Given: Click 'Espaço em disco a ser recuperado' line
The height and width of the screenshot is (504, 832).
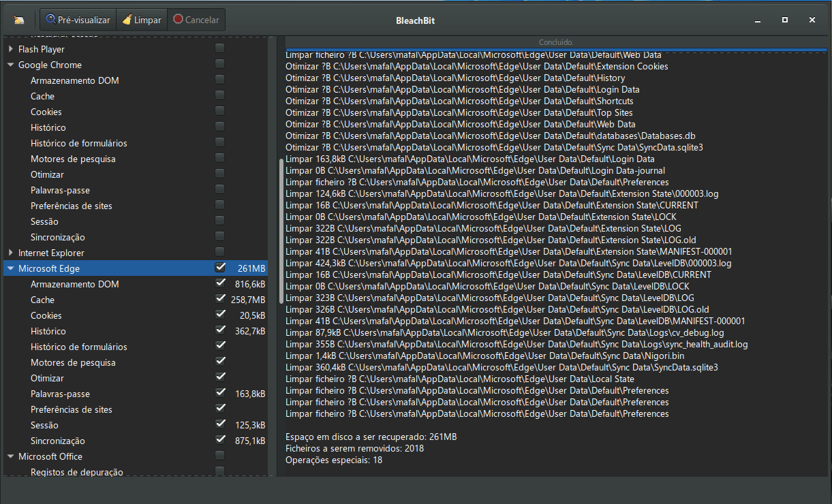Looking at the screenshot, I should (371, 437).
